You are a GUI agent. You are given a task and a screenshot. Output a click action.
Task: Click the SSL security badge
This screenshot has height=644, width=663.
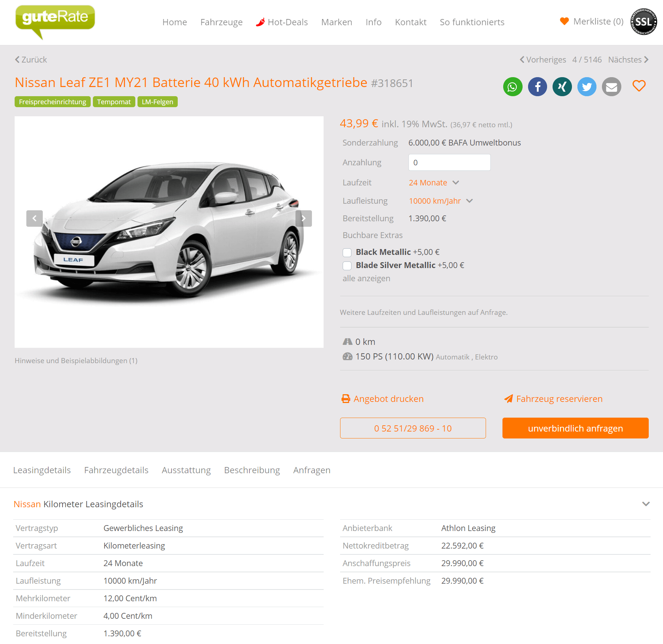(x=643, y=22)
